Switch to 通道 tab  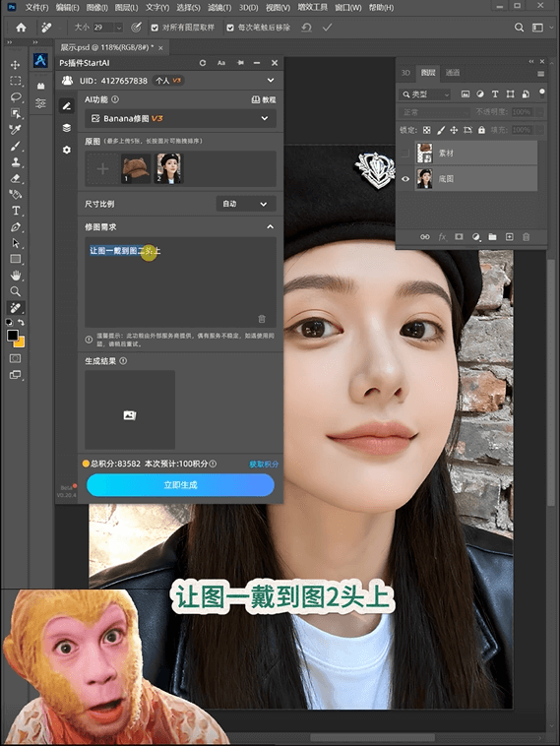click(x=453, y=72)
